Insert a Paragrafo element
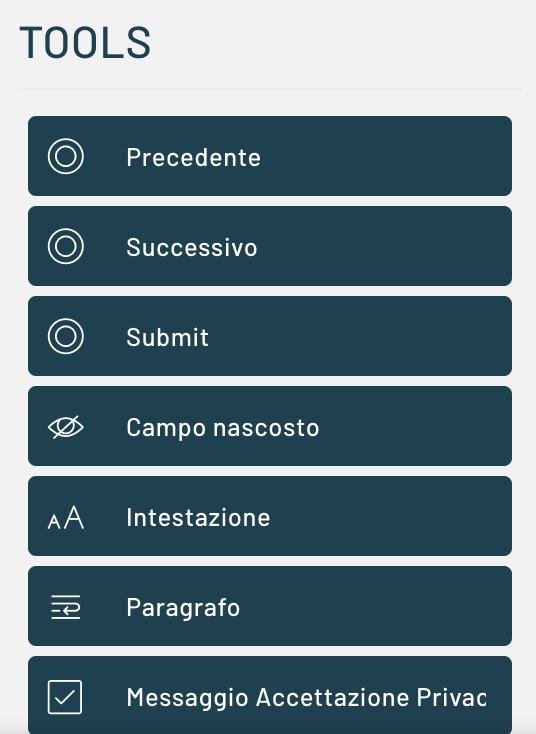 coord(270,606)
